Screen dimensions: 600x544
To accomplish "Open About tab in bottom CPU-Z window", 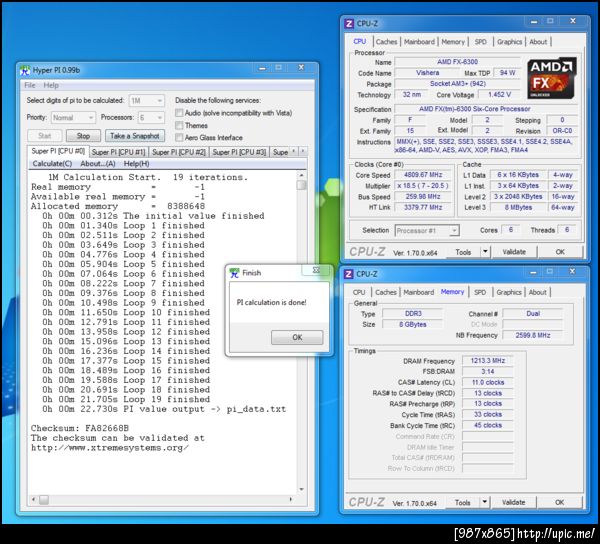I will [538, 292].
